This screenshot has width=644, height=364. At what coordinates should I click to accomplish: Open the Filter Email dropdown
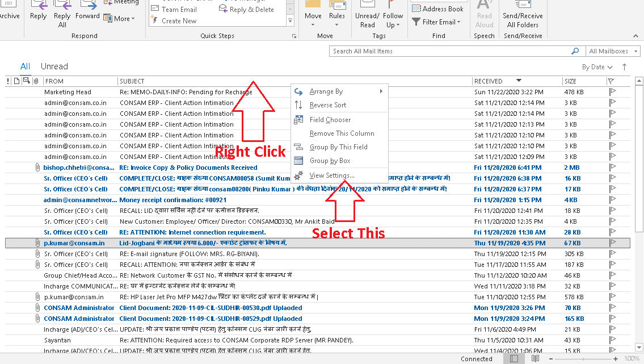click(437, 22)
